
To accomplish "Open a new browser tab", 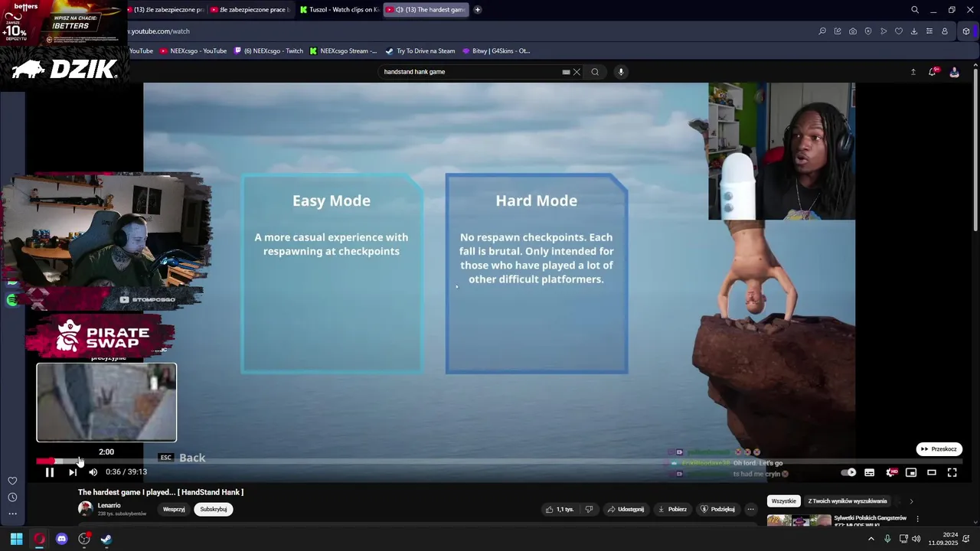I will click(x=478, y=10).
